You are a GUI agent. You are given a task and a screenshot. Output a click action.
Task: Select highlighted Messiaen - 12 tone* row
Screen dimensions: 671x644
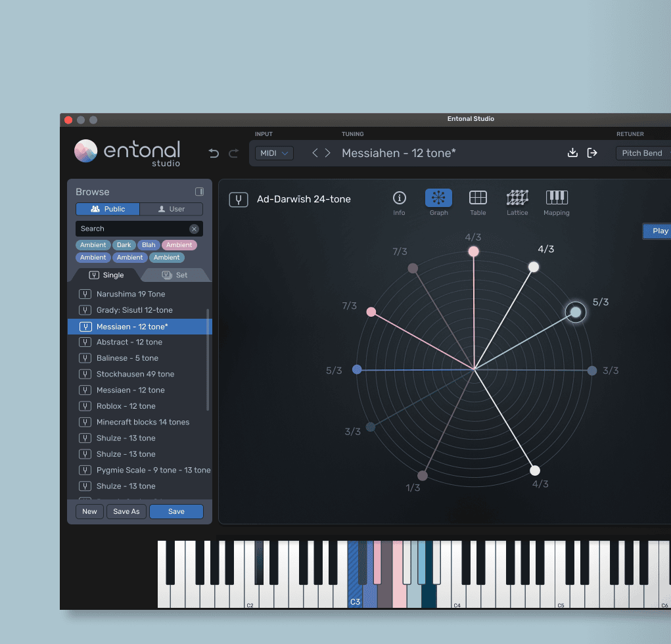pos(139,327)
